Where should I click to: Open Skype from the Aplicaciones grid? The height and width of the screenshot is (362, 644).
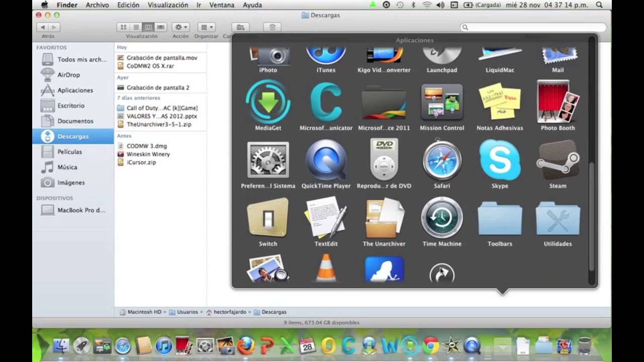pyautogui.click(x=500, y=160)
